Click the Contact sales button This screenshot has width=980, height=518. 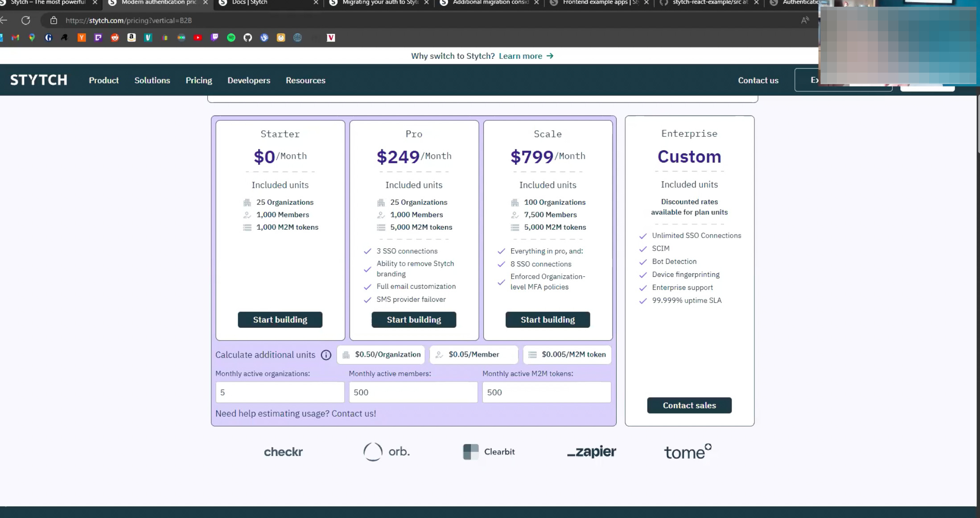689,405
